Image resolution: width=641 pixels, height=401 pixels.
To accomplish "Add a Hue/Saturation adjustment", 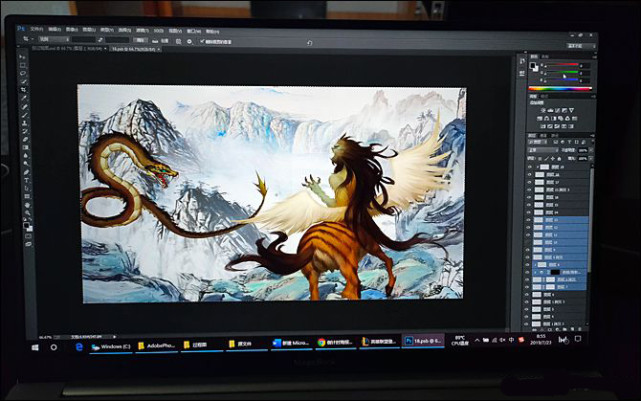I will [540, 119].
